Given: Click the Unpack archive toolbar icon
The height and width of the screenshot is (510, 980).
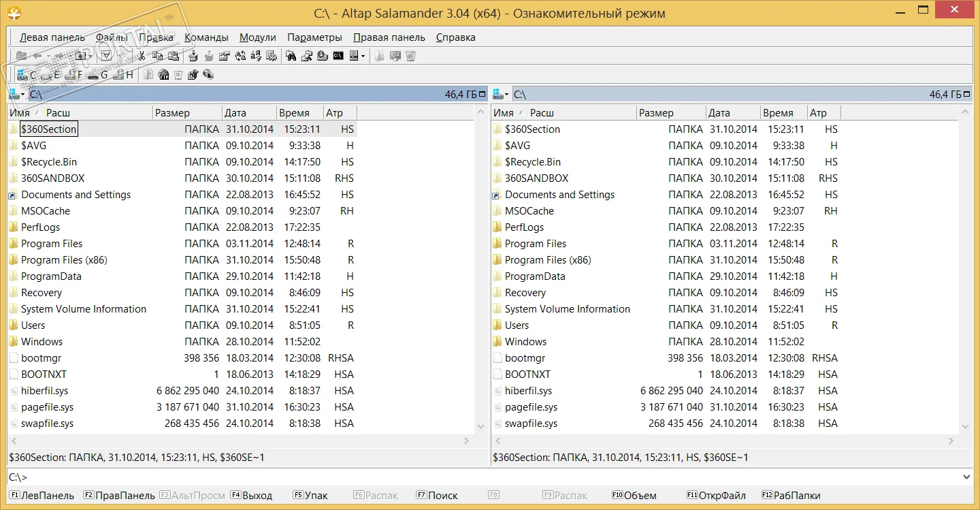Looking at the screenshot, I should [x=209, y=56].
